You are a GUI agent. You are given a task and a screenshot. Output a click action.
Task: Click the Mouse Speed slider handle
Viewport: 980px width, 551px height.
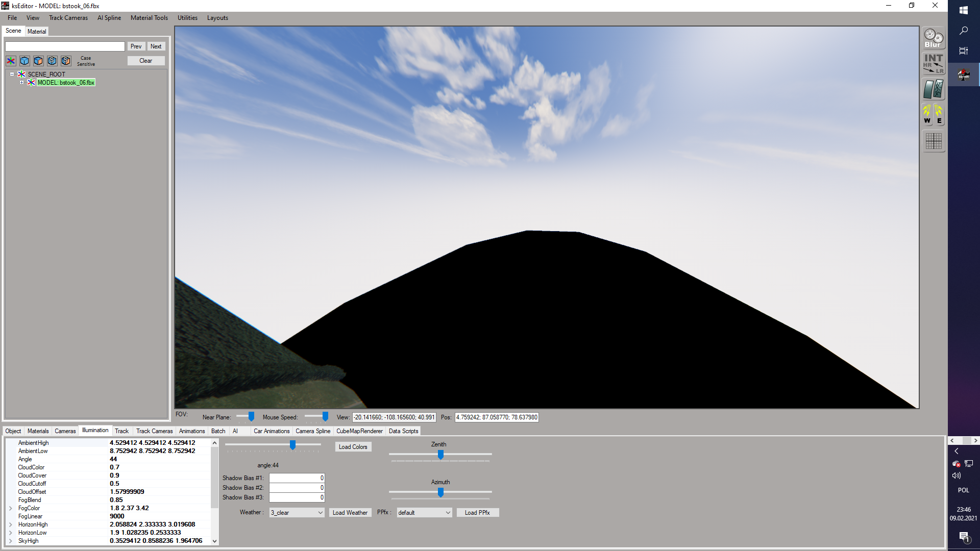[325, 417]
